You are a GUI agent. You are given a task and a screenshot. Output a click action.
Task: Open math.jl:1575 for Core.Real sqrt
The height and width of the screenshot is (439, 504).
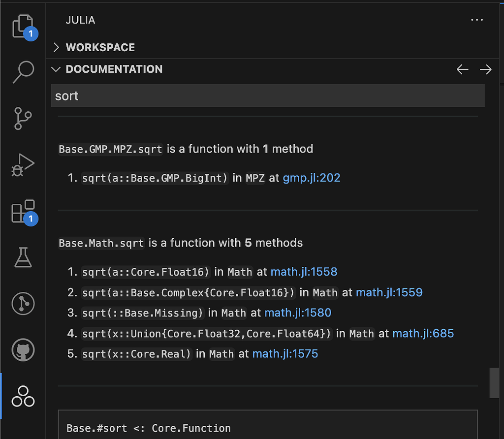pyautogui.click(x=284, y=353)
